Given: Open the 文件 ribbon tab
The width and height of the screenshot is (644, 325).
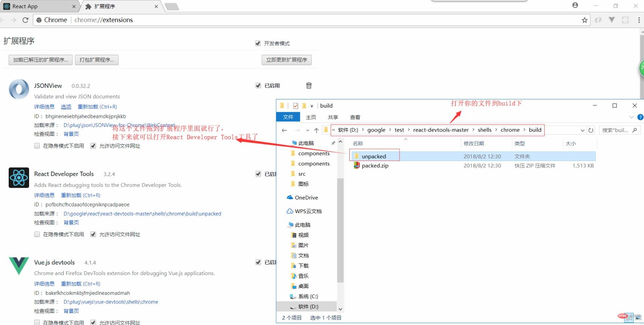Looking at the screenshot, I should (x=288, y=117).
